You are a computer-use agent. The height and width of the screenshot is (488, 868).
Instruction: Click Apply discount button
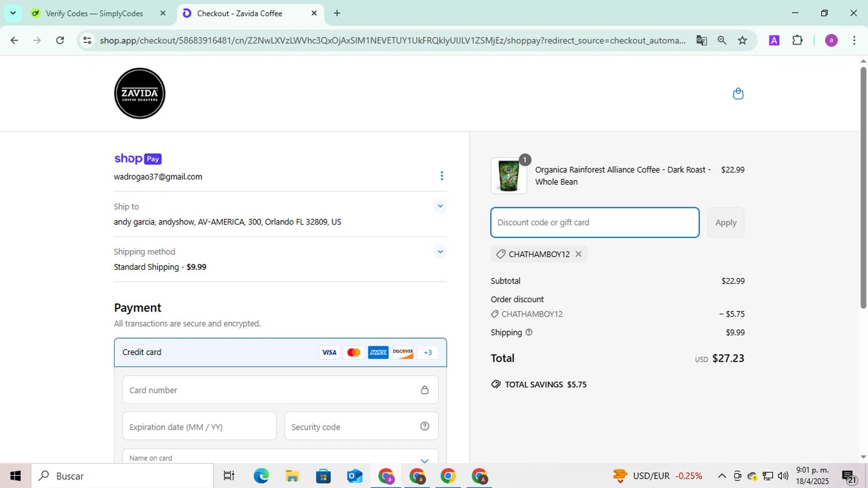point(726,222)
